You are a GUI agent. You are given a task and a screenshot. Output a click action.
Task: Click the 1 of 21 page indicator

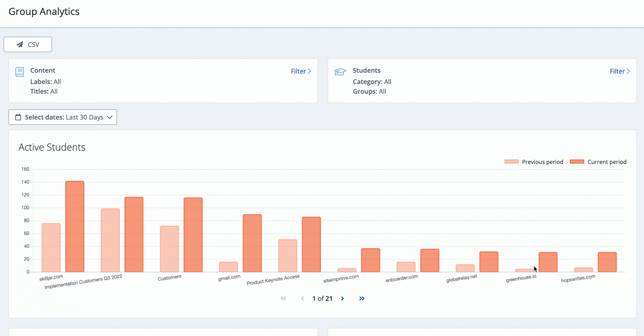tap(322, 298)
